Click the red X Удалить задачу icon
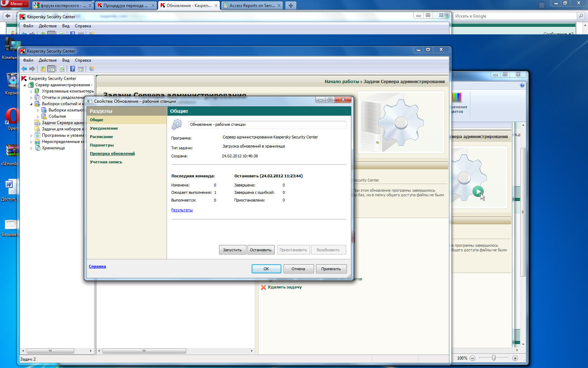This screenshot has height=368, width=588. click(264, 287)
